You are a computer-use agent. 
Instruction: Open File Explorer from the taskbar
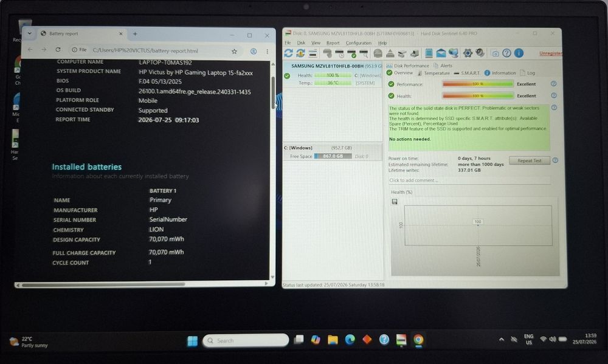pos(333,340)
